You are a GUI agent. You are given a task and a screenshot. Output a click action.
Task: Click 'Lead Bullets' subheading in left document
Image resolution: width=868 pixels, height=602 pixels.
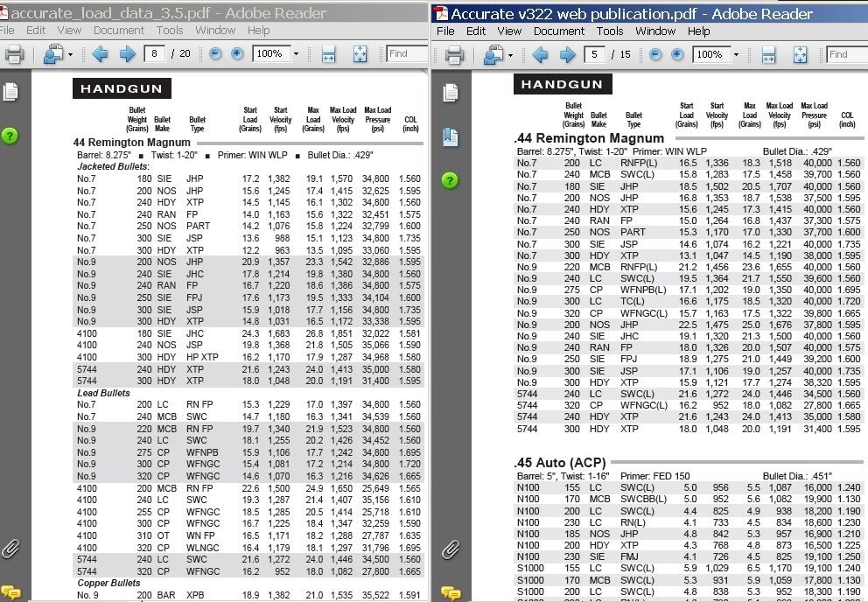[x=103, y=393]
